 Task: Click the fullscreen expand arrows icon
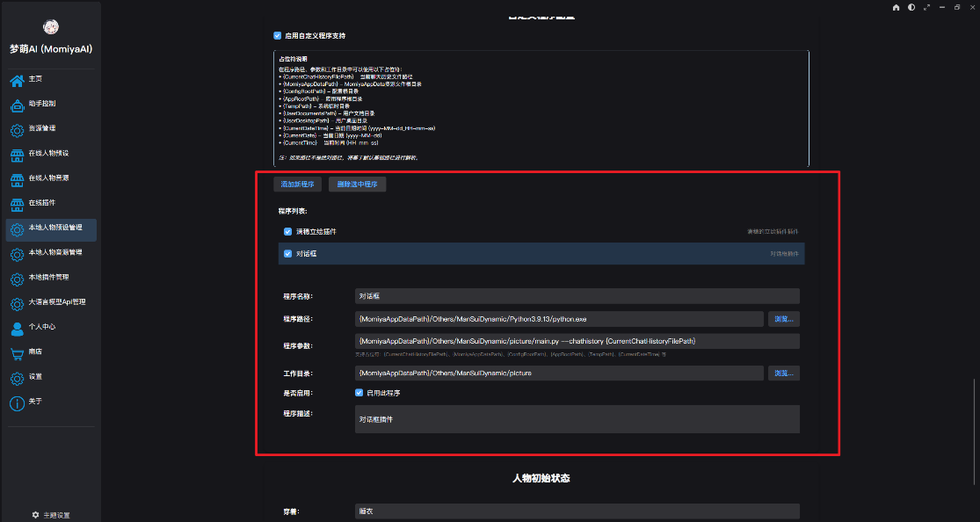(926, 7)
